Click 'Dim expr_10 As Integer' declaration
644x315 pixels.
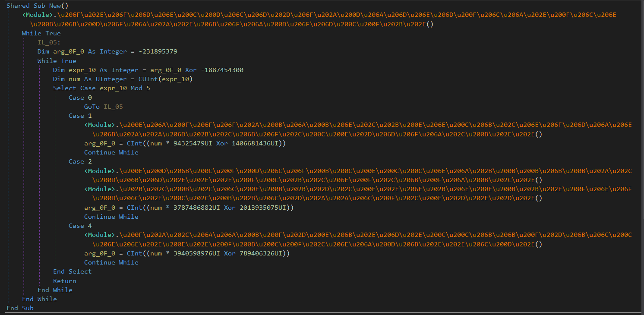[x=96, y=70]
